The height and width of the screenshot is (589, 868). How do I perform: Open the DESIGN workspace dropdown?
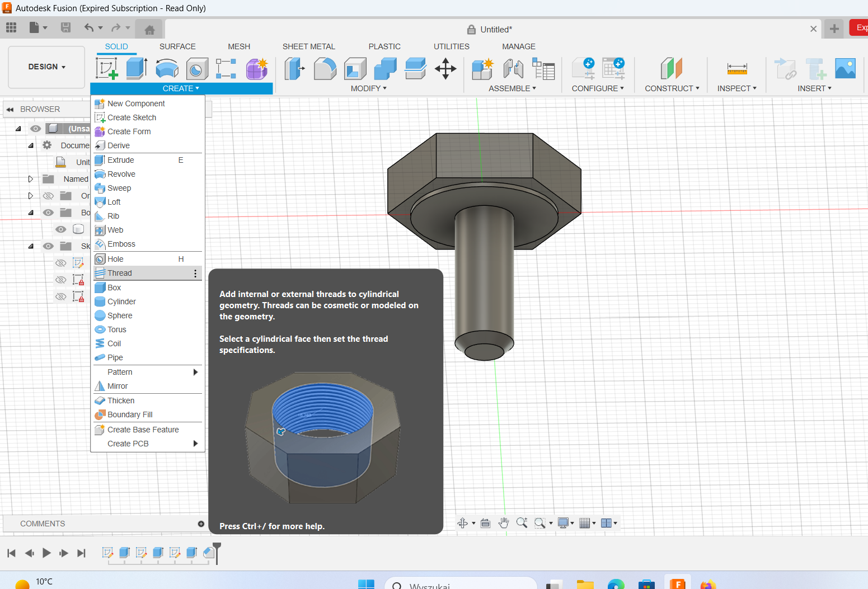click(x=47, y=67)
